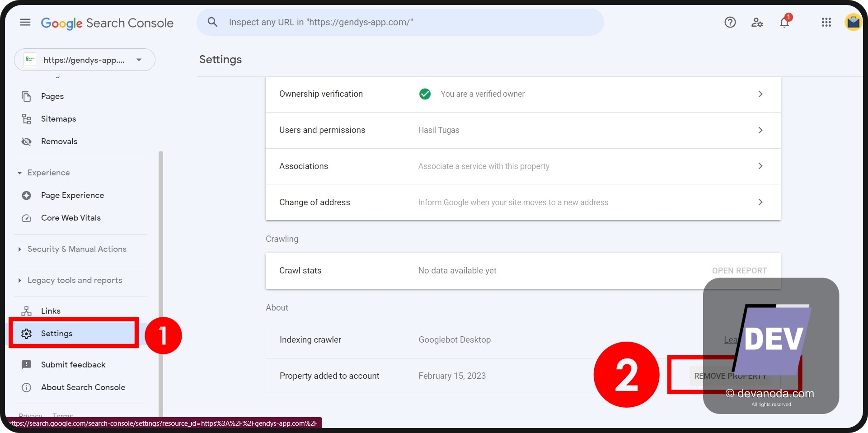
Task: Open the Google apps grid
Action: 826,22
